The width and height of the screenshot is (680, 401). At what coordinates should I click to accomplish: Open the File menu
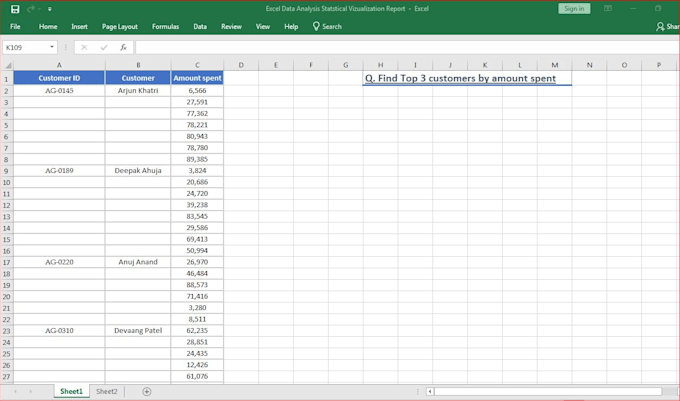pyautogui.click(x=15, y=27)
